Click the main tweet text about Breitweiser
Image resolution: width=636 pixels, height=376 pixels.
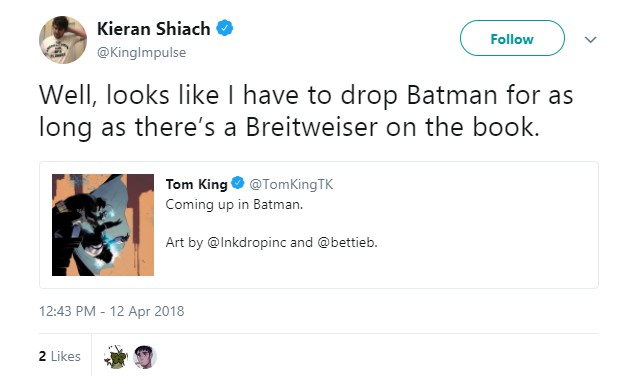point(306,111)
